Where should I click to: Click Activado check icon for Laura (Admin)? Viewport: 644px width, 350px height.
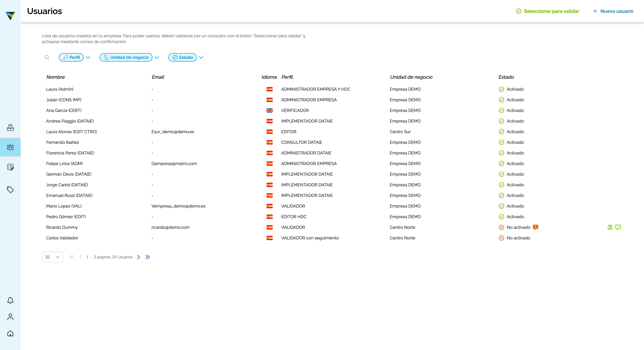click(x=501, y=89)
